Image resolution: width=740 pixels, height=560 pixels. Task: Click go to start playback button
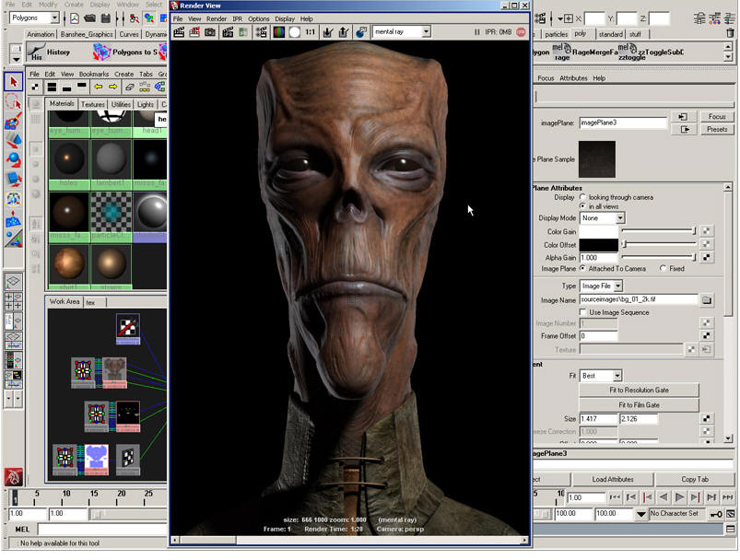coord(615,497)
